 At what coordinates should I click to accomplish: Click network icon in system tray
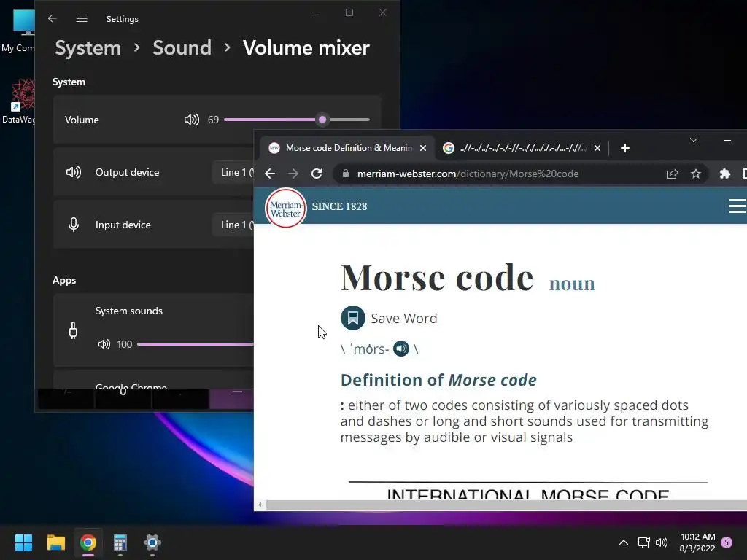click(x=643, y=542)
